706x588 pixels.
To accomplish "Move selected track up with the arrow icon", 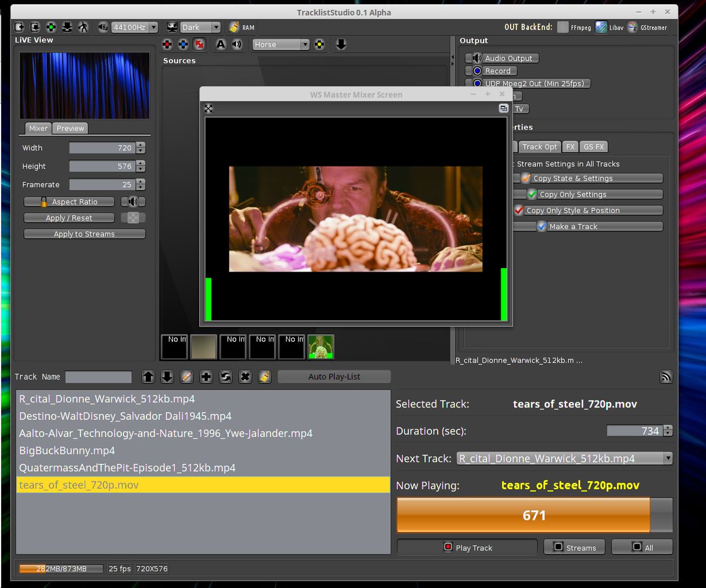I will coord(148,376).
